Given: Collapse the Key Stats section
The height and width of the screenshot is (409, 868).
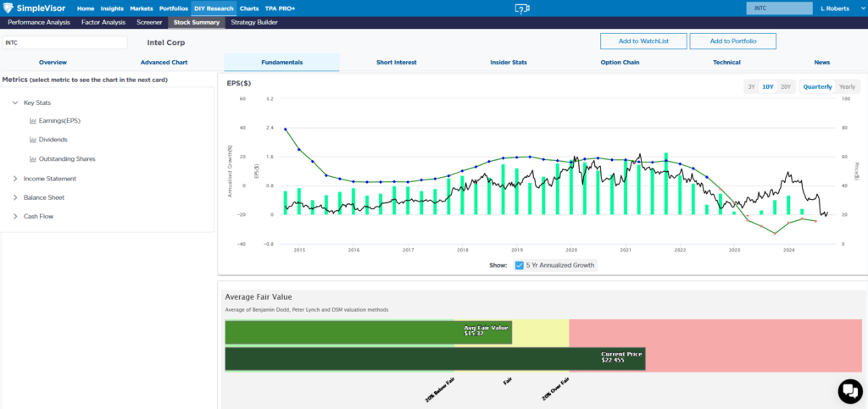Looking at the screenshot, I should pyautogui.click(x=15, y=102).
